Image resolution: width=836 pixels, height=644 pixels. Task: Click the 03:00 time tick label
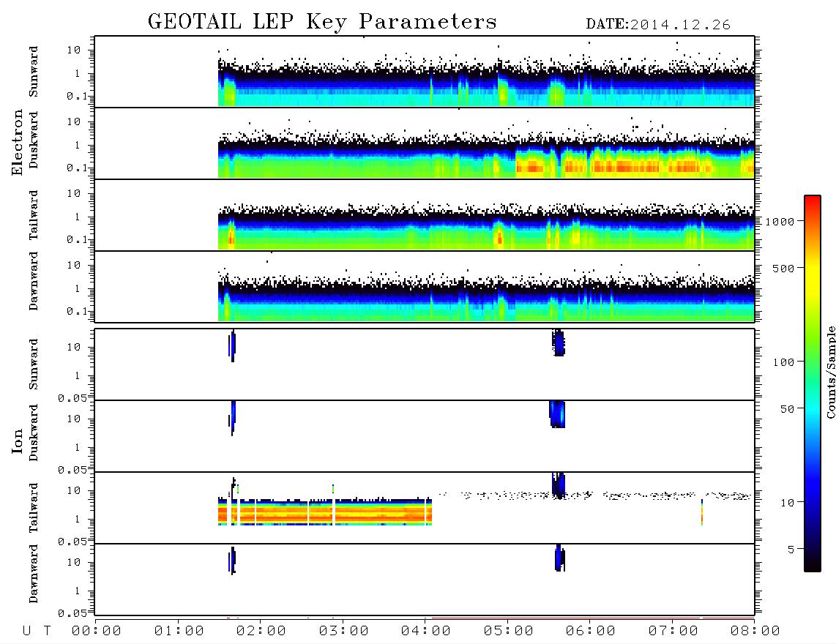pyautogui.click(x=343, y=631)
